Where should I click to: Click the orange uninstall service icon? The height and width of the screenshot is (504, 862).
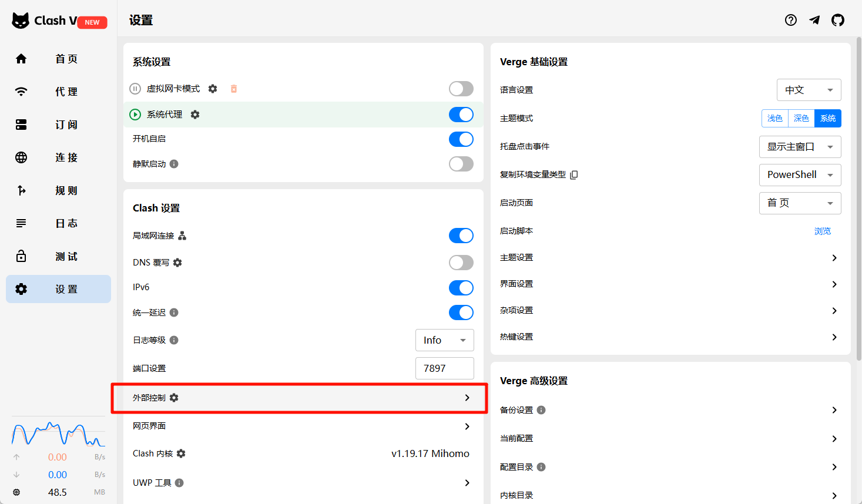tap(234, 89)
